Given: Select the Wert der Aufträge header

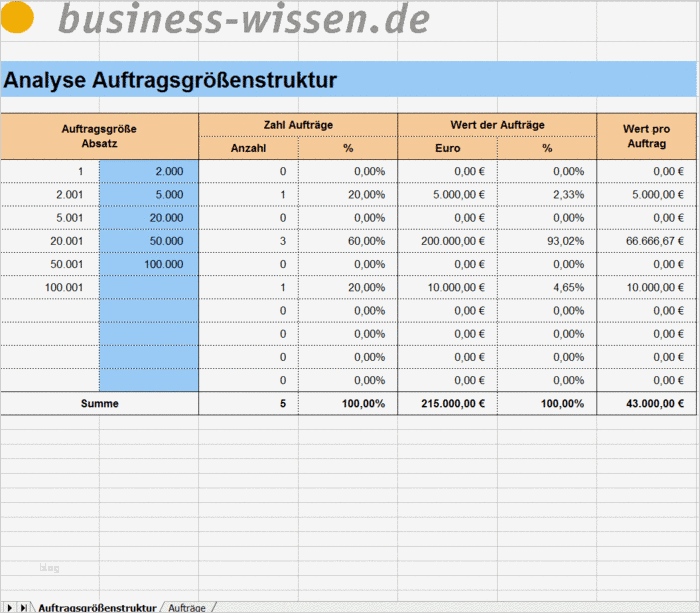Looking at the screenshot, I should [x=497, y=125].
